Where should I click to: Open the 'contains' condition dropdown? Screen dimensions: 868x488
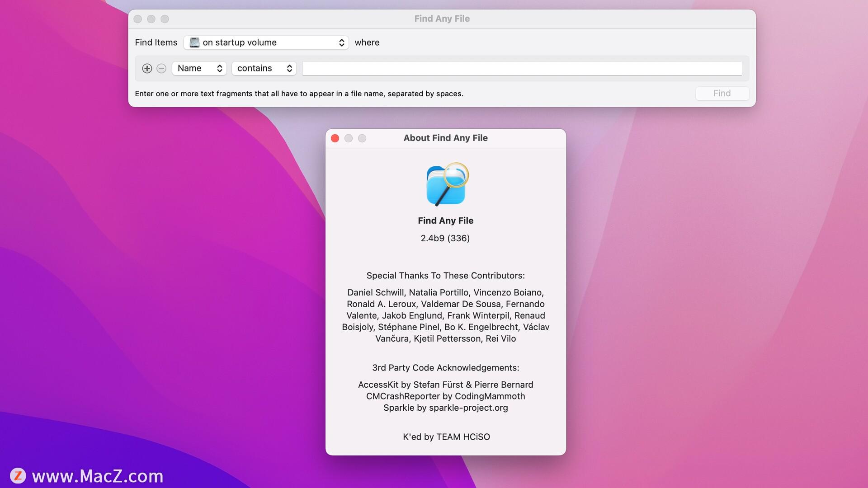pos(264,68)
